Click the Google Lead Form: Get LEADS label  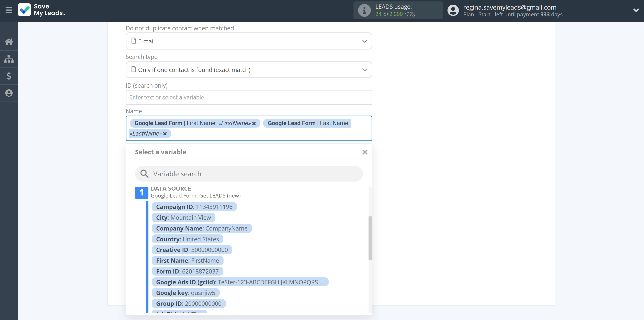pos(195,195)
